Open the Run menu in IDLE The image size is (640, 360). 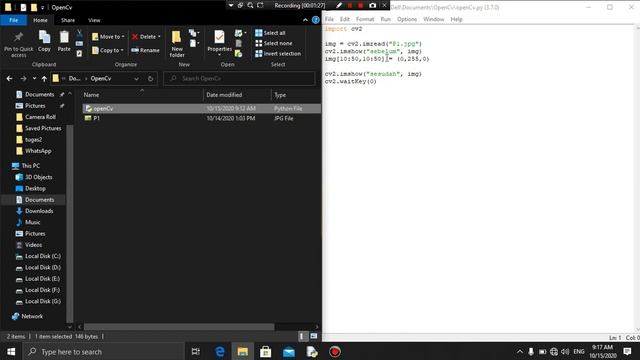click(385, 19)
